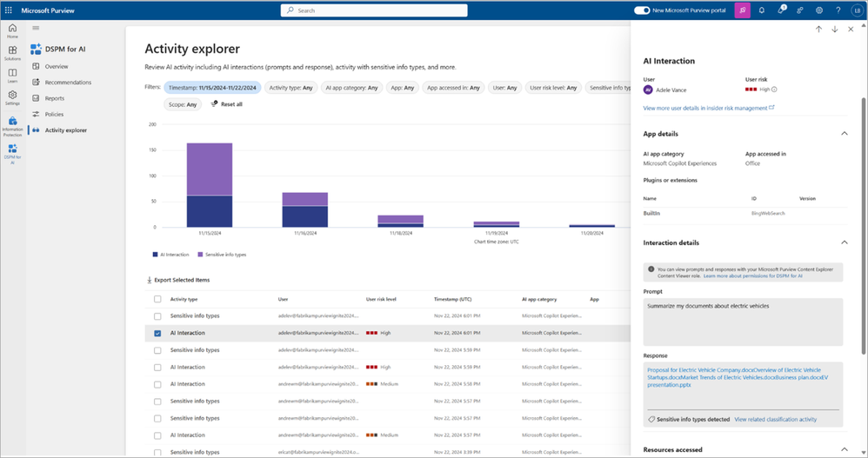Open the account avatar in header

click(x=857, y=10)
